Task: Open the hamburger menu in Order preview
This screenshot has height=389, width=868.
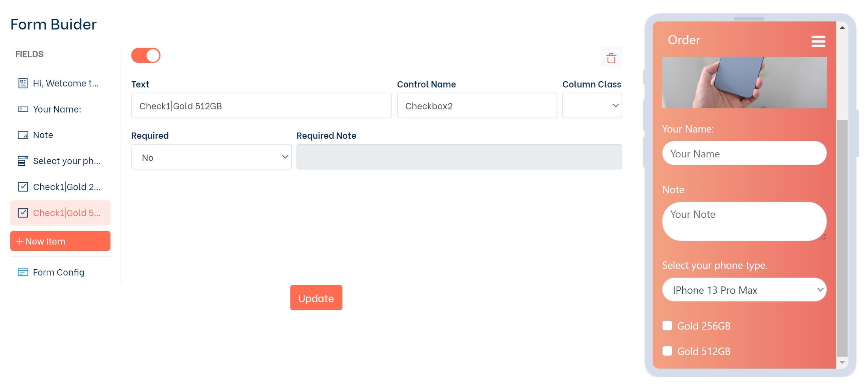Action: point(818,41)
